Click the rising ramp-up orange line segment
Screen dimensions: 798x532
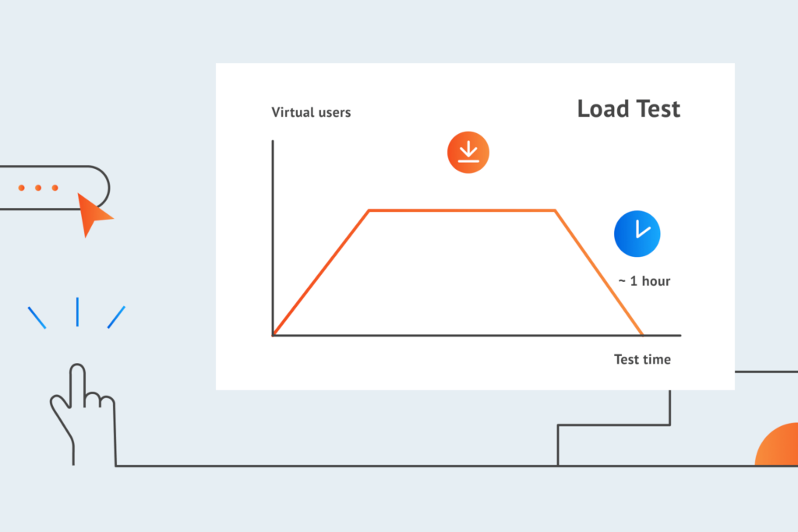(x=321, y=272)
